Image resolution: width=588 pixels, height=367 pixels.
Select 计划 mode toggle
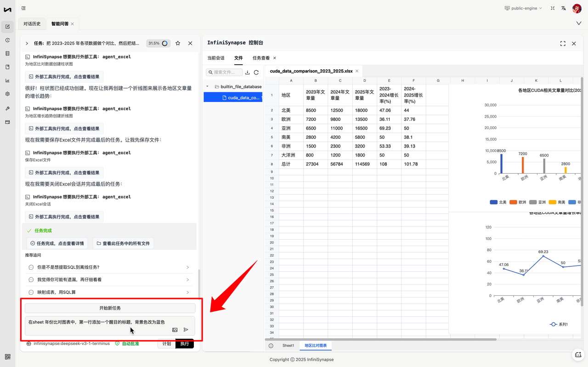pyautogui.click(x=166, y=344)
